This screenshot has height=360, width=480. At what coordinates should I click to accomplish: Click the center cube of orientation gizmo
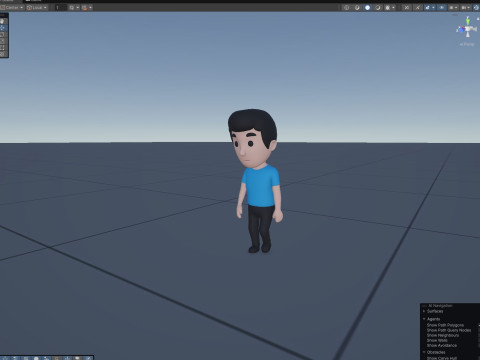tap(467, 29)
